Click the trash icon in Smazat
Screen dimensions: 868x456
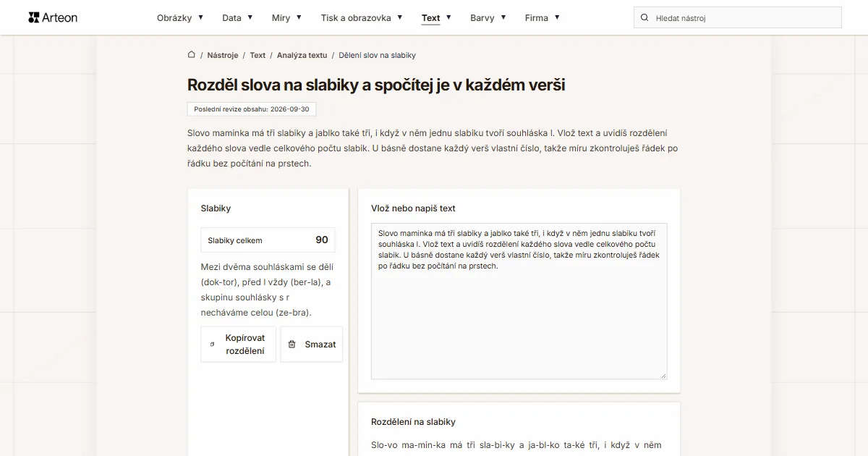click(x=292, y=345)
